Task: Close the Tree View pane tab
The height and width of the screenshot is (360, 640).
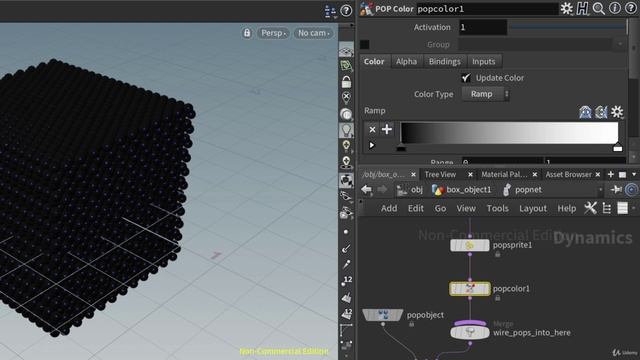Action: (470, 174)
